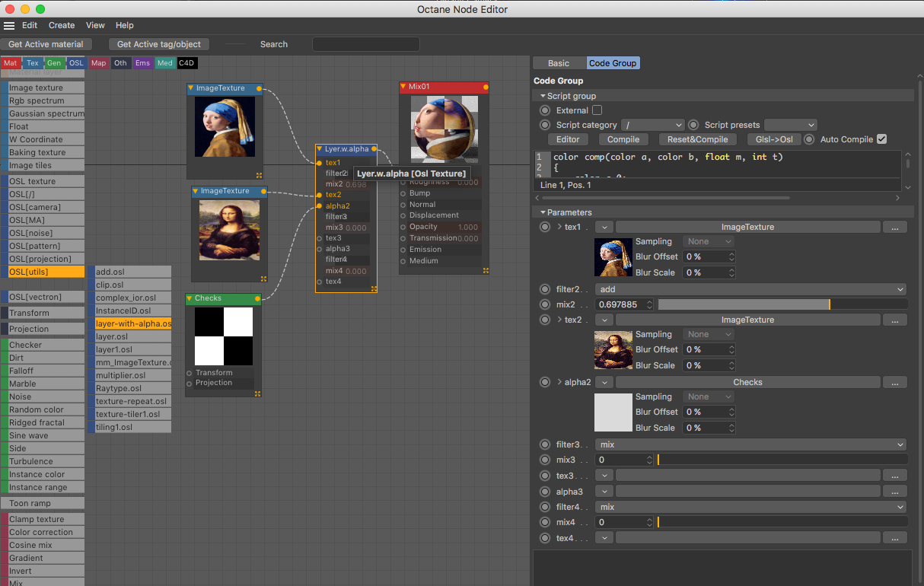Toggle the Gen node filter
Viewport: 924px width, 586px height.
click(x=54, y=63)
